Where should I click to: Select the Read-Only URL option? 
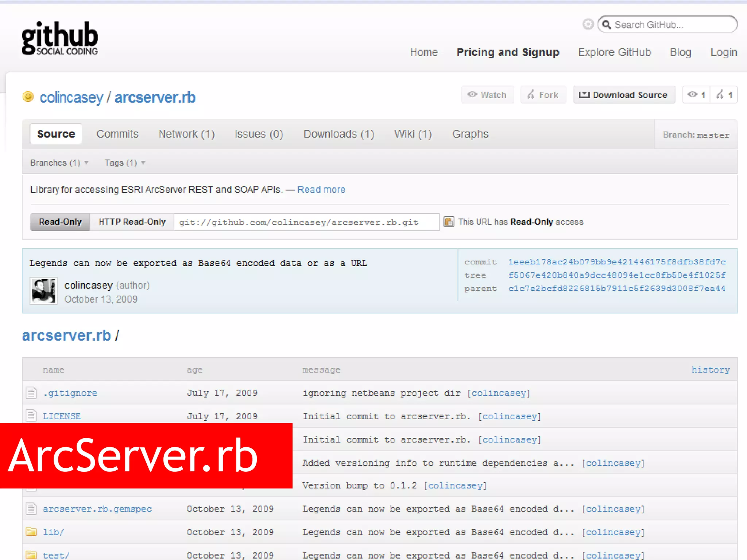click(60, 222)
